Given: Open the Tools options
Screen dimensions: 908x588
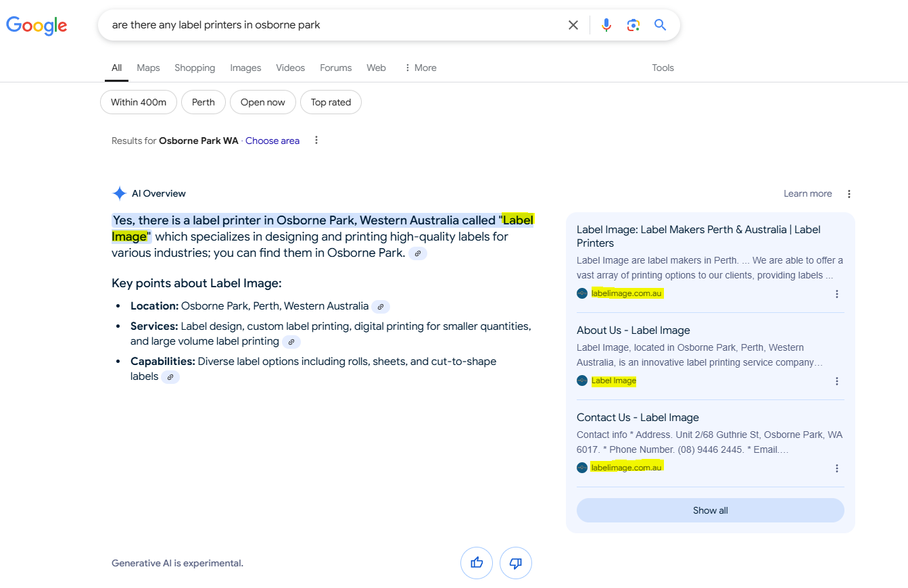Looking at the screenshot, I should 663,68.
